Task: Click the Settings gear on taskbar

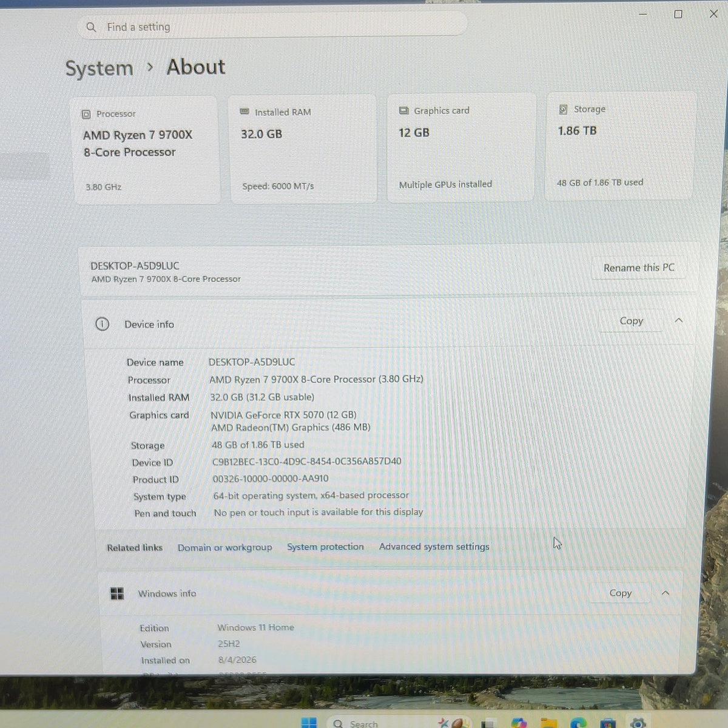Action: 637,723
